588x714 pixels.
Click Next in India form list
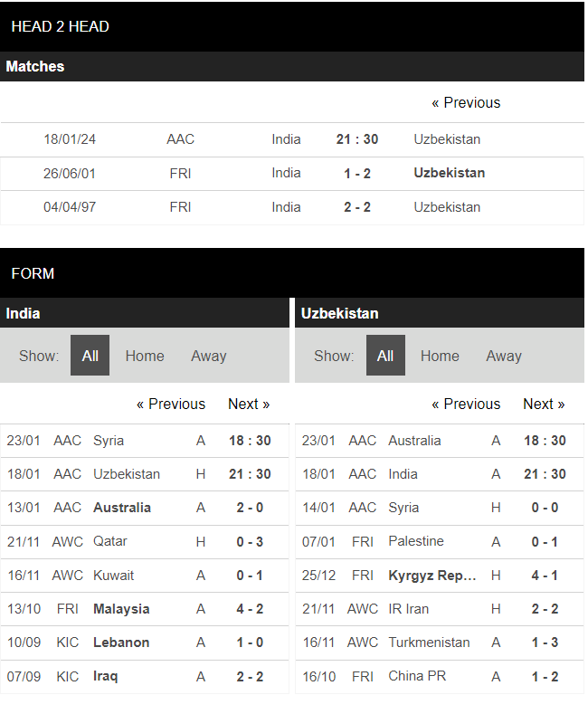pos(249,405)
